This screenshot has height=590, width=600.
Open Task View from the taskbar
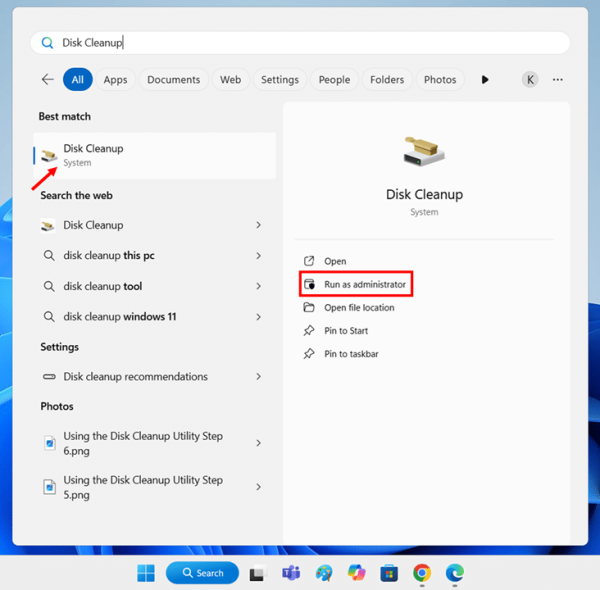point(257,573)
